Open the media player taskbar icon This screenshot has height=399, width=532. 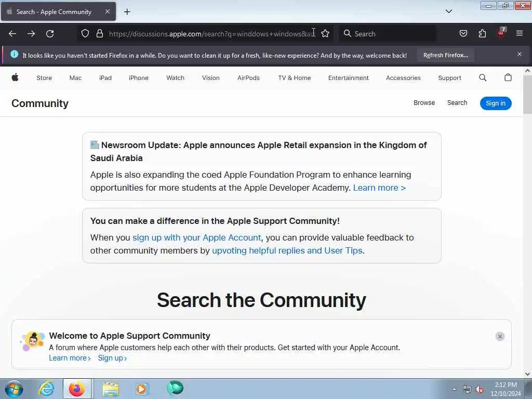tap(142, 389)
